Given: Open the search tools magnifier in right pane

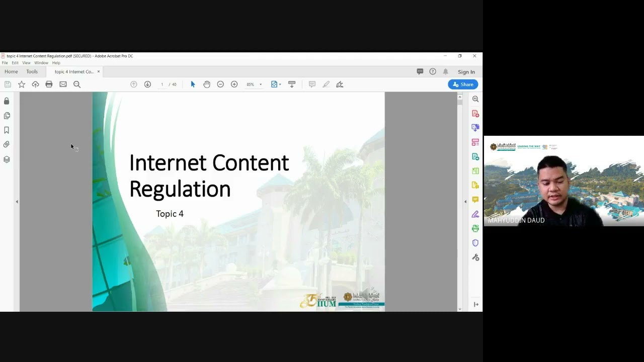Looking at the screenshot, I should tap(475, 99).
